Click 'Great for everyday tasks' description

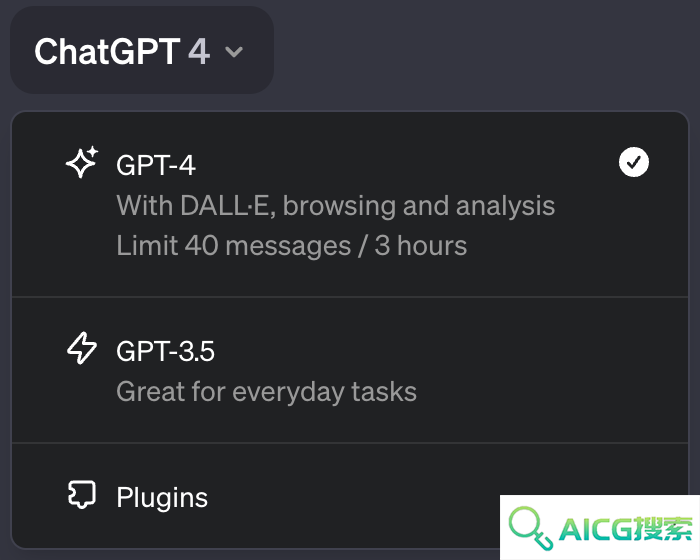coord(267,392)
